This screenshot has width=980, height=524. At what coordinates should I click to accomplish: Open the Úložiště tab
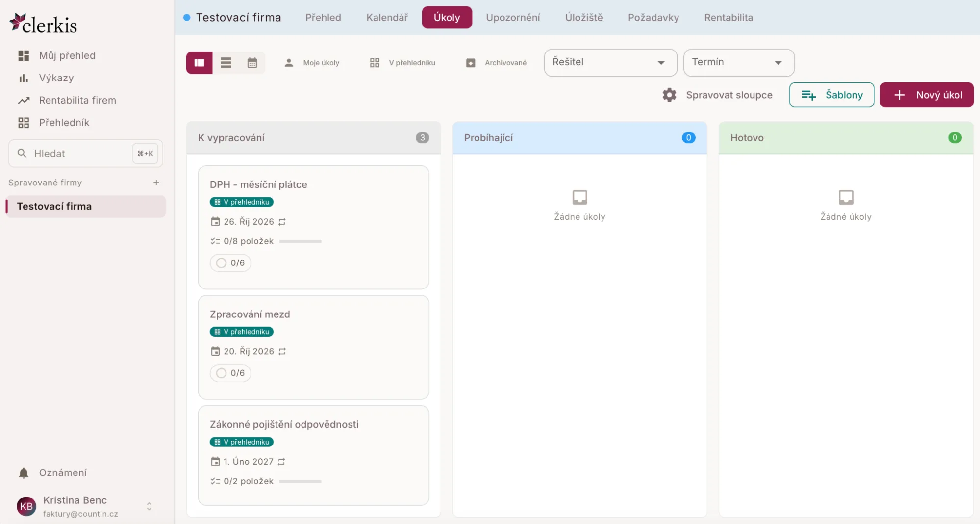584,18
